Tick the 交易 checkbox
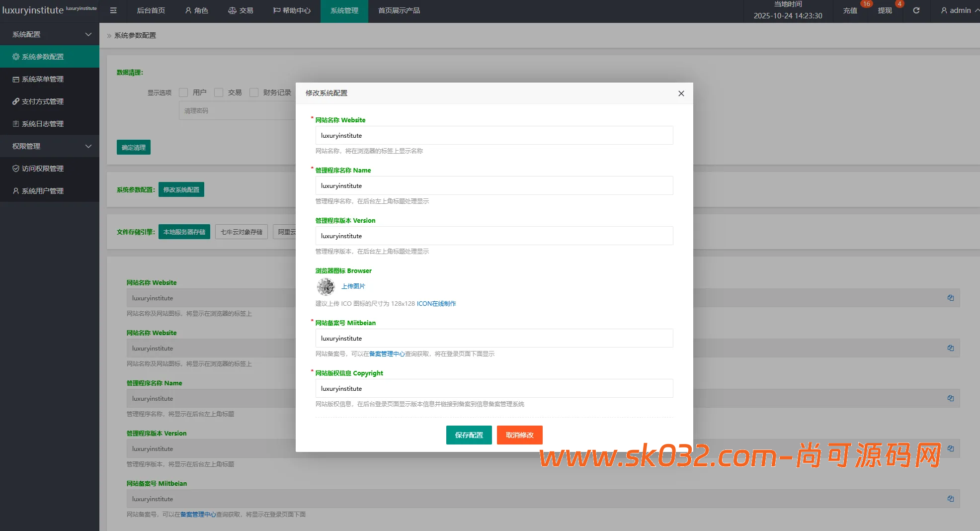This screenshot has height=531, width=980. [x=219, y=92]
